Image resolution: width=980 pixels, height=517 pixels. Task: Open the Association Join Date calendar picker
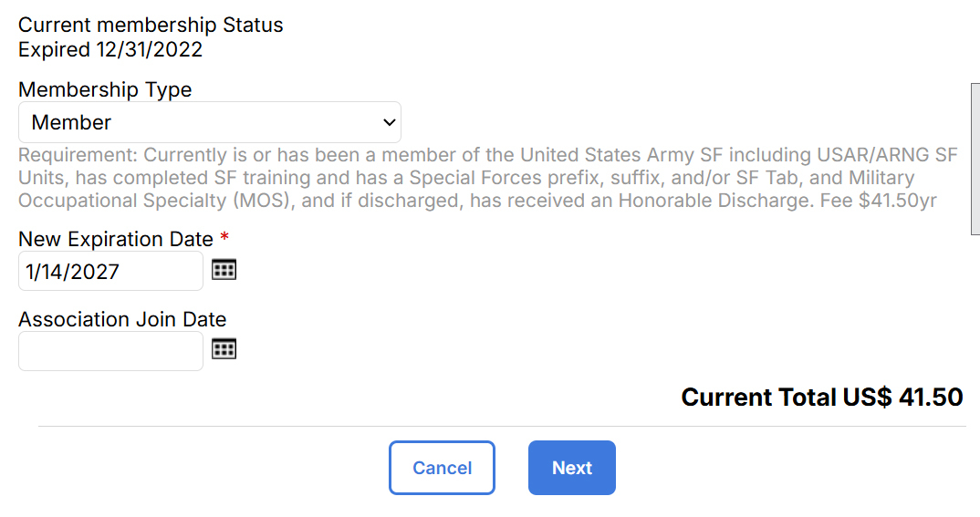[x=224, y=349]
